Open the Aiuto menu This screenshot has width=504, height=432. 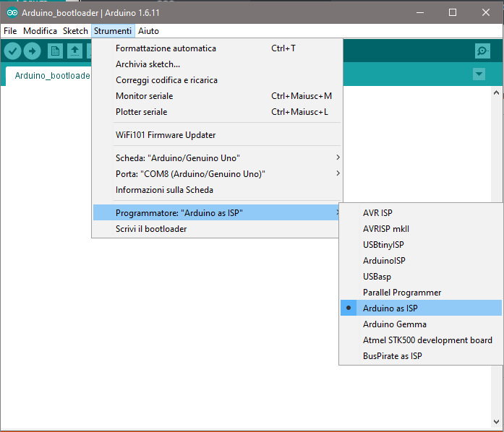click(148, 31)
